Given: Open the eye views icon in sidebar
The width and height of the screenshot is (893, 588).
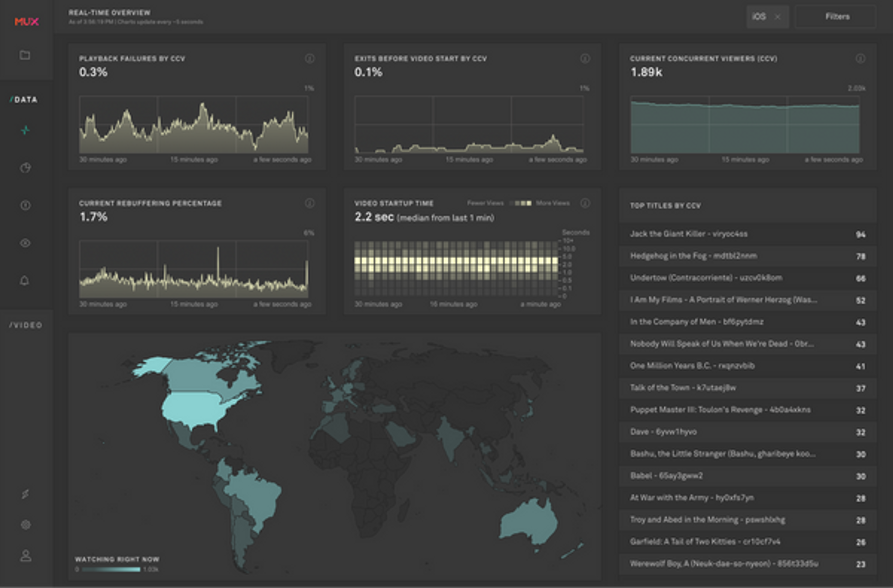Looking at the screenshot, I should pos(25,243).
